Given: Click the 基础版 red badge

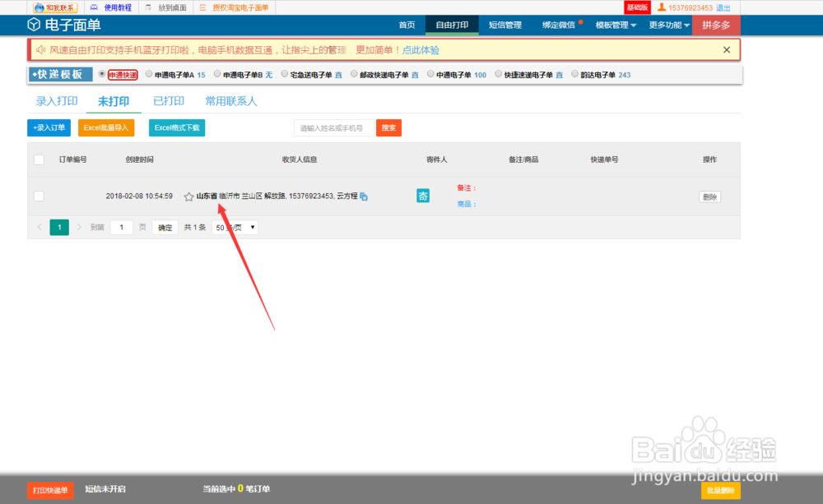Looking at the screenshot, I should click(x=637, y=7).
